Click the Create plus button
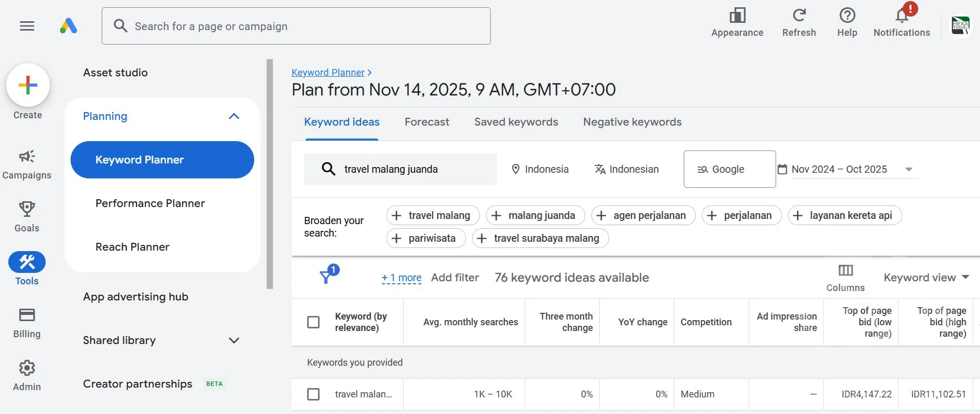The image size is (980, 414). 28,85
